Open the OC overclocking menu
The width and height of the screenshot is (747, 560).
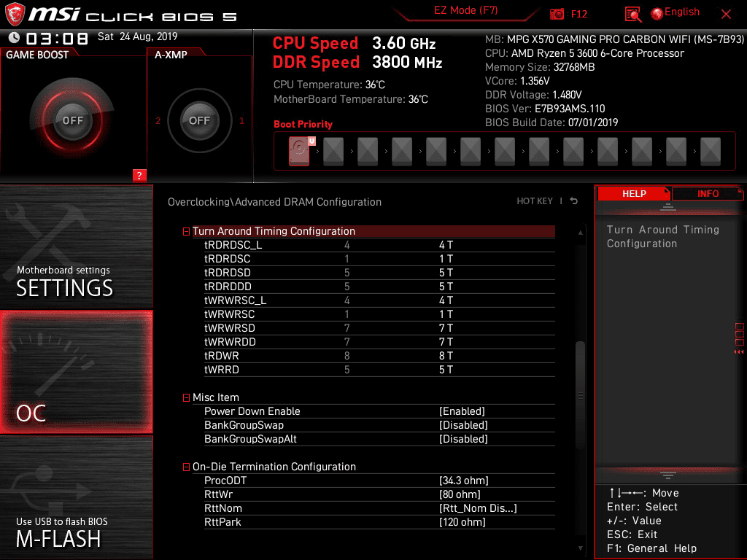coord(76,372)
